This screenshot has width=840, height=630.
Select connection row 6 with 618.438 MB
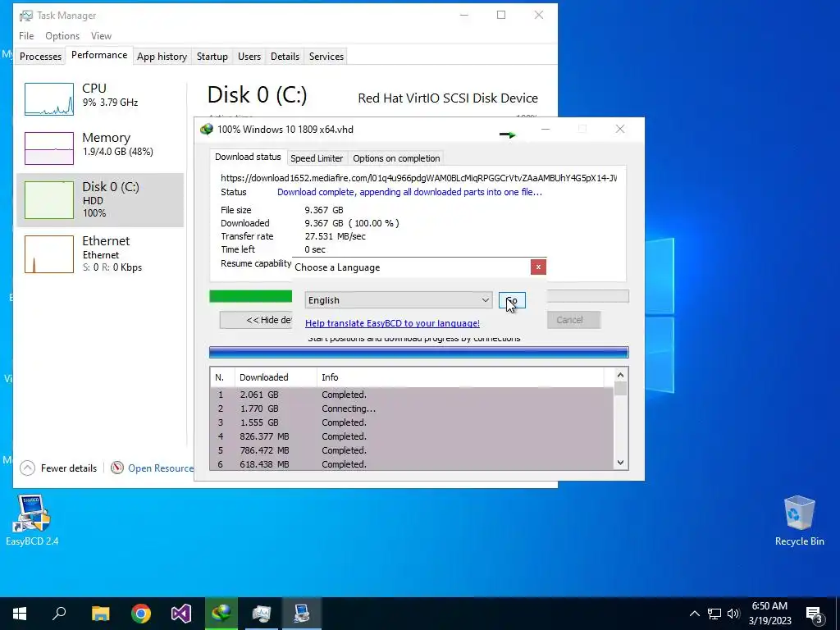tap(412, 464)
